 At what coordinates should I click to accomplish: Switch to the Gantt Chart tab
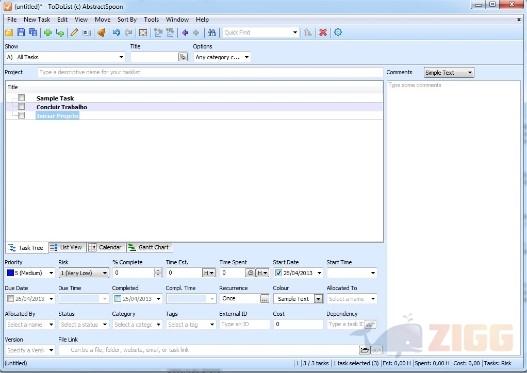[x=149, y=247]
